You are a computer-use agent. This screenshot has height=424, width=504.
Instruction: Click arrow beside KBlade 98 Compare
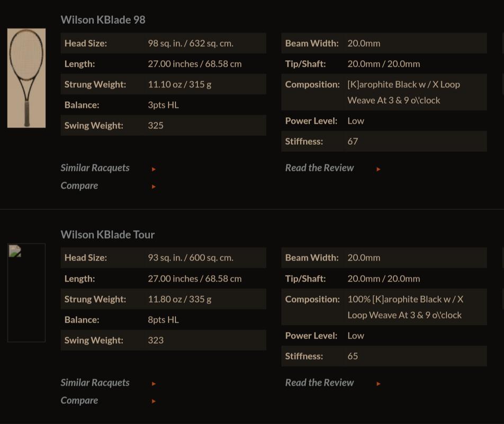point(154,187)
